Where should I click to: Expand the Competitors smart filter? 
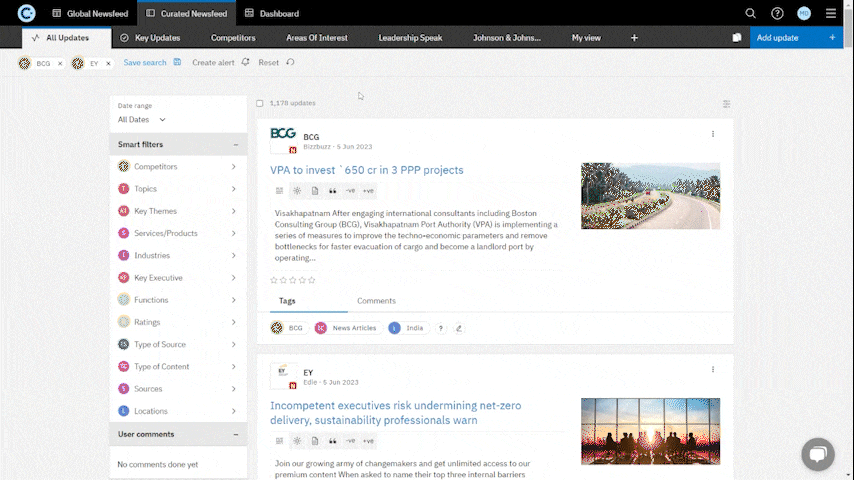233,167
